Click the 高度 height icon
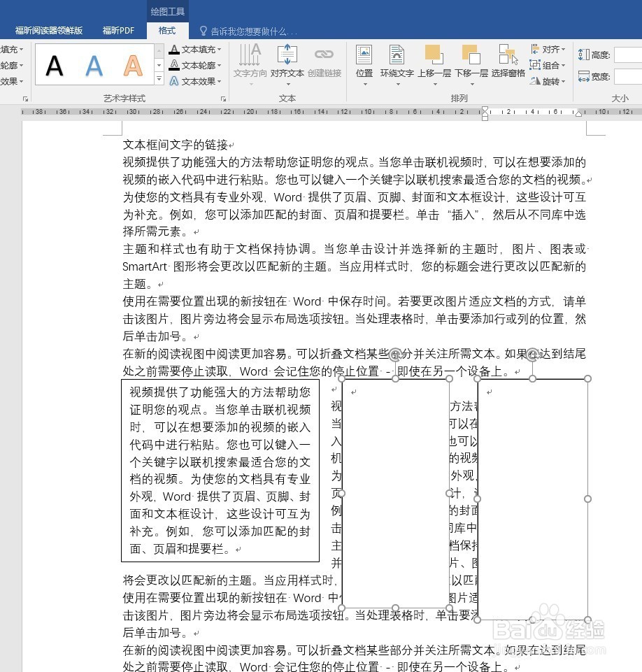The image size is (642, 672). (x=583, y=55)
